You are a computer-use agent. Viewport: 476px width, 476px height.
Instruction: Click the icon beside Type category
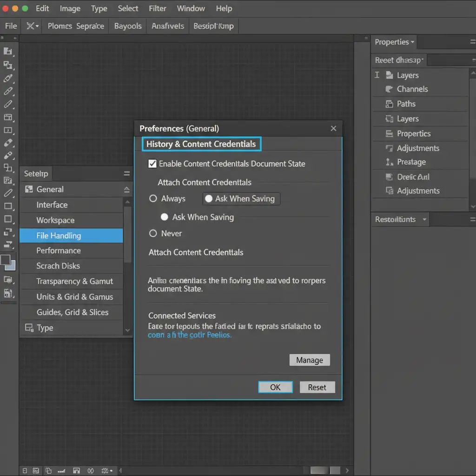(x=29, y=328)
